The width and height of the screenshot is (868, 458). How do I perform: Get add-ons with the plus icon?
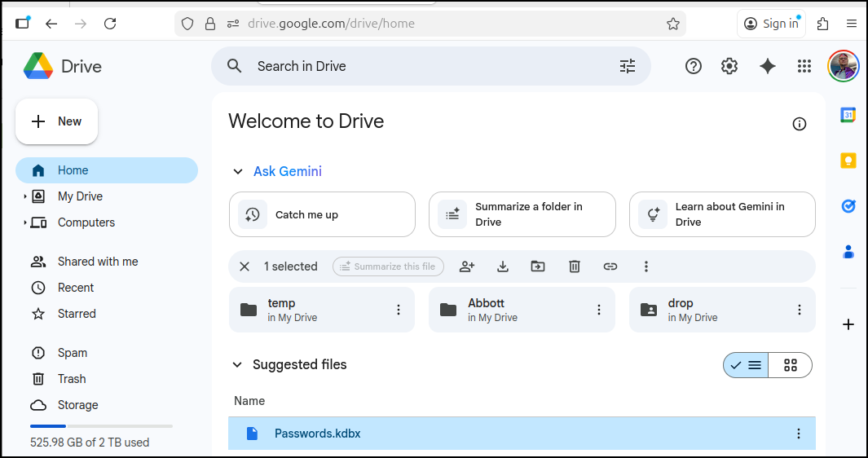pos(848,324)
